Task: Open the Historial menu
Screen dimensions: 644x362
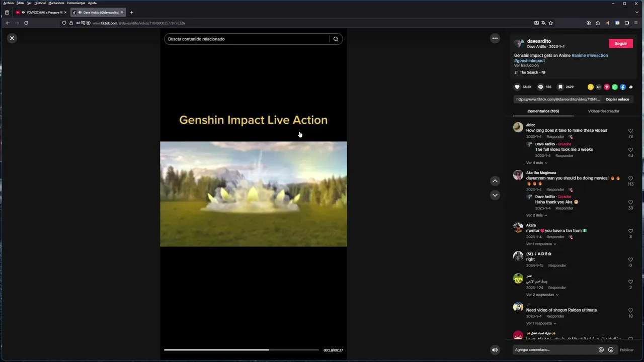Action: coord(40,3)
